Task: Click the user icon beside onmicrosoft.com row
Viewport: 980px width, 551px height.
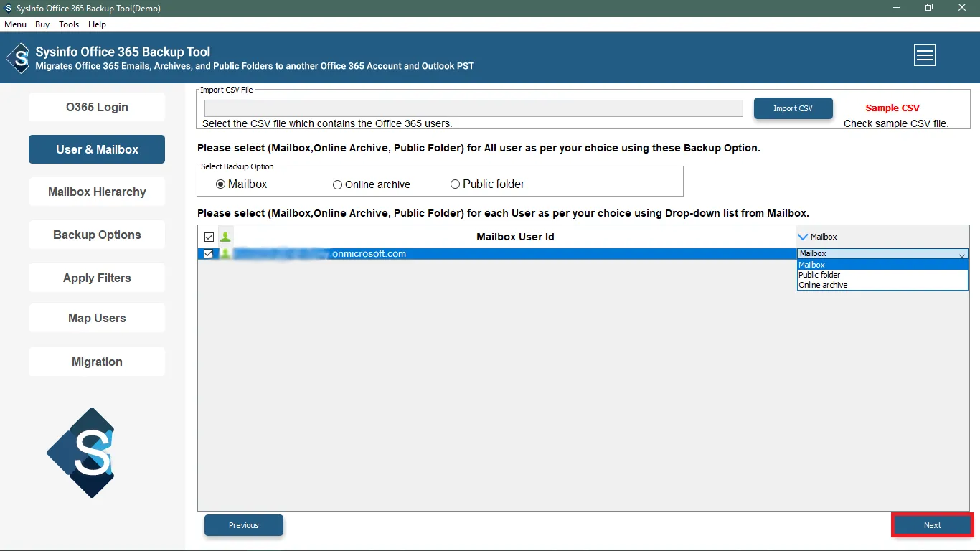Action: pyautogui.click(x=225, y=254)
